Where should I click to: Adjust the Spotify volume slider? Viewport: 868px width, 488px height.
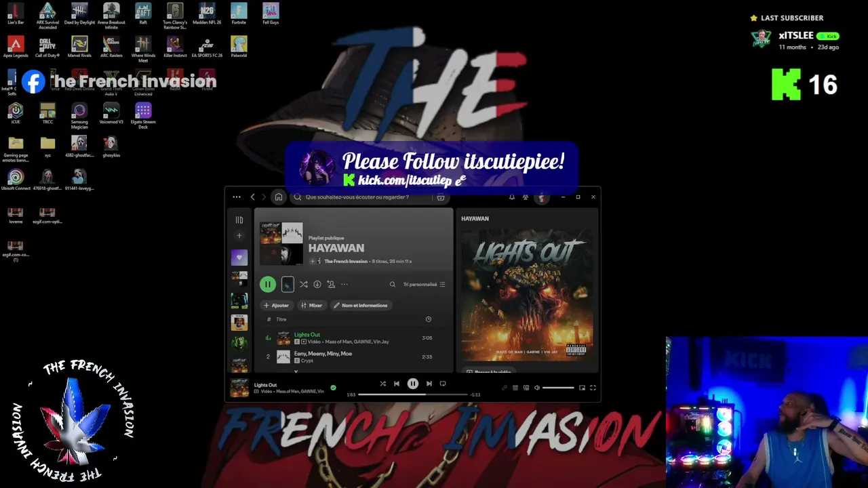coord(558,388)
